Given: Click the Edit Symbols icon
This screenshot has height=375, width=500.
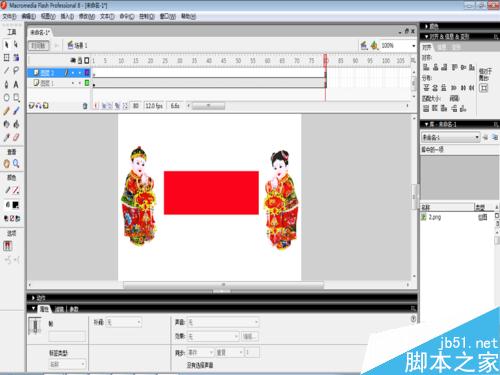Looking at the screenshot, I should (375, 45).
